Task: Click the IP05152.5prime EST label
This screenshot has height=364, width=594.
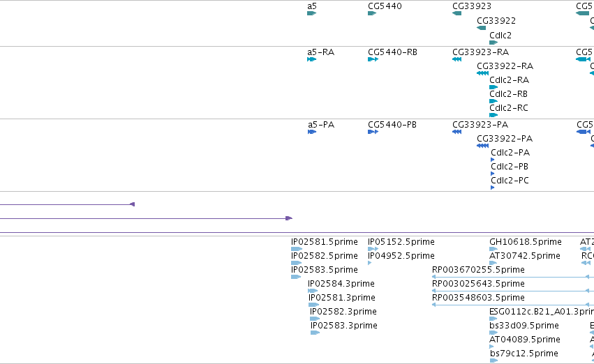Action: tap(401, 242)
